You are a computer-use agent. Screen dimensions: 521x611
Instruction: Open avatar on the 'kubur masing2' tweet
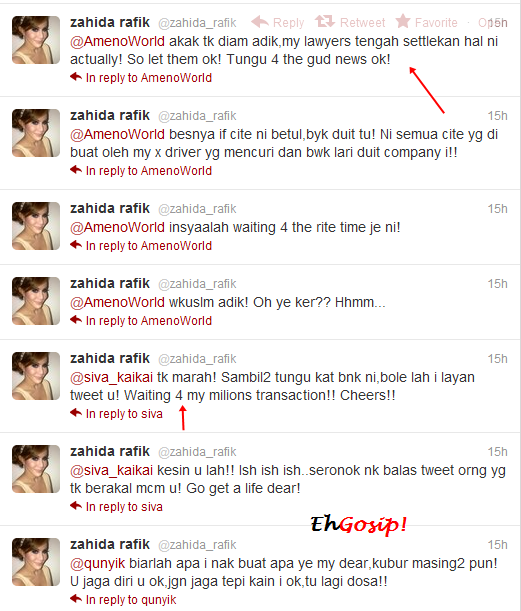coord(36,562)
